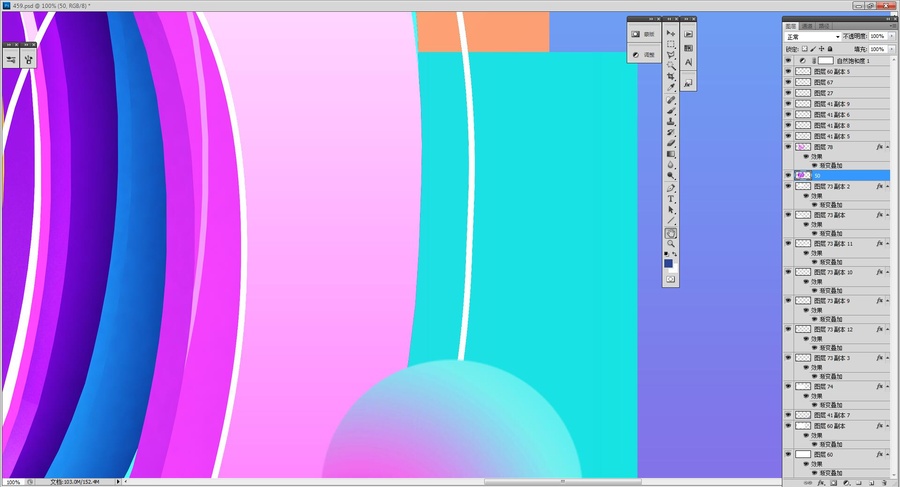900x487 pixels.
Task: Collapse effects of 图层 73 副本 2
Action: [887, 187]
